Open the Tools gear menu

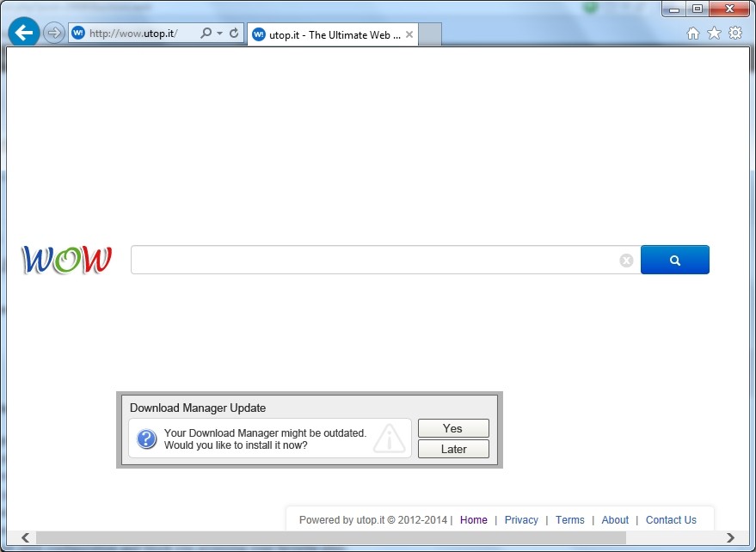click(735, 33)
